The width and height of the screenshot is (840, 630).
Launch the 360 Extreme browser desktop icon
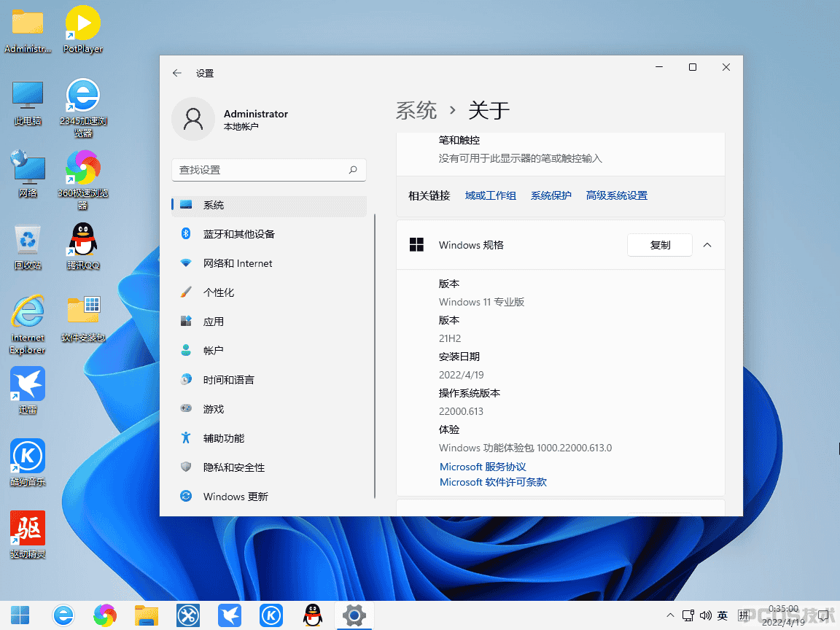click(x=83, y=180)
